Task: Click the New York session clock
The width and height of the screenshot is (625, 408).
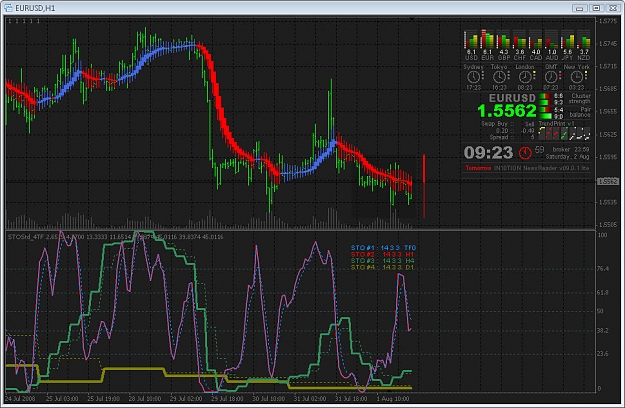Action: point(576,77)
